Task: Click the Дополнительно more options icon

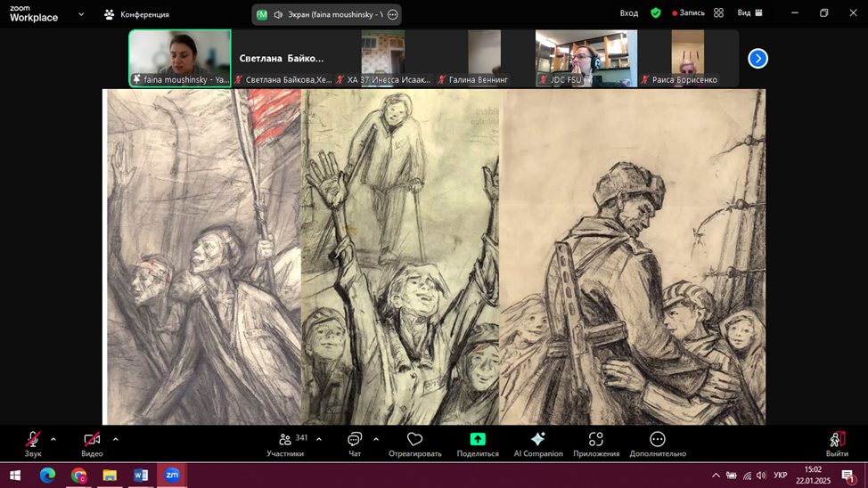Action: [x=657, y=440]
